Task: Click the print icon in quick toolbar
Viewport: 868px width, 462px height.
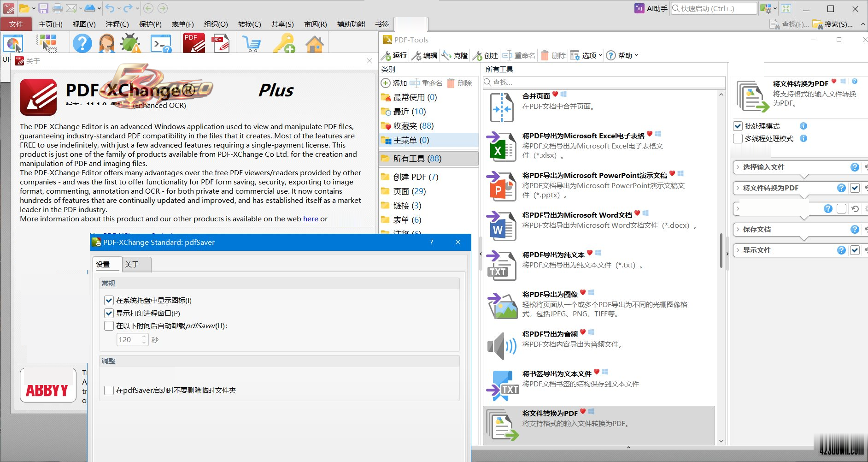Action: tap(58, 8)
